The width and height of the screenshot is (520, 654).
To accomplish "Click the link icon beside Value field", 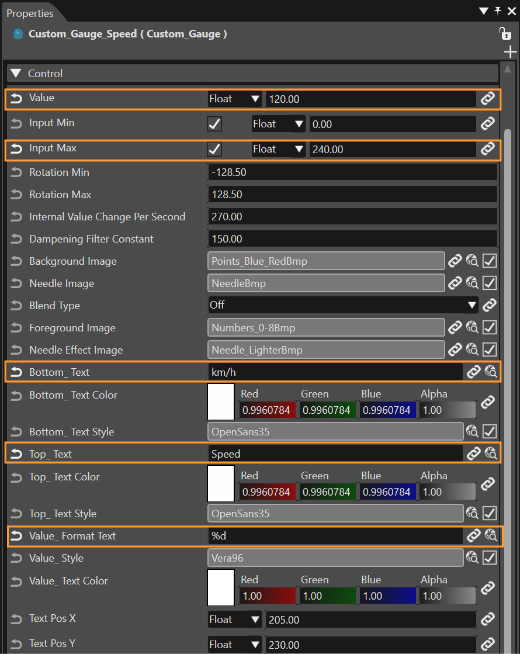I will (x=487, y=99).
